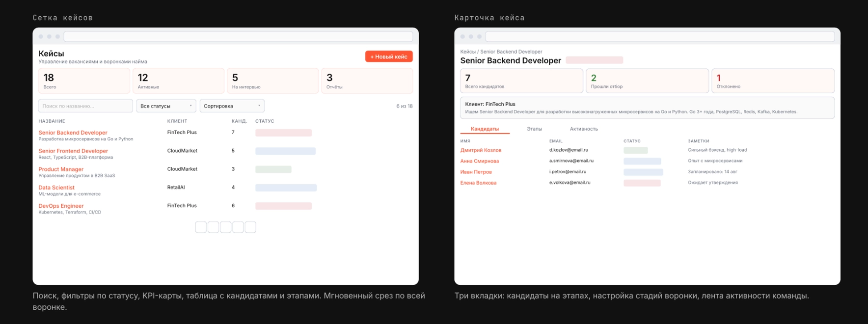Switch to the "Кандидаты" tab
Image resolution: width=868 pixels, height=324 pixels.
[485, 129]
